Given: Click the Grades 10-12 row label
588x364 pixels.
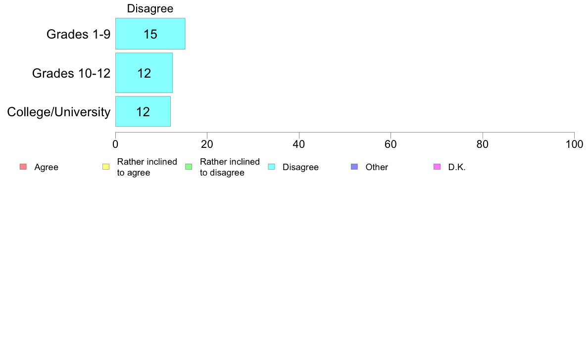Looking at the screenshot, I should [x=71, y=73].
